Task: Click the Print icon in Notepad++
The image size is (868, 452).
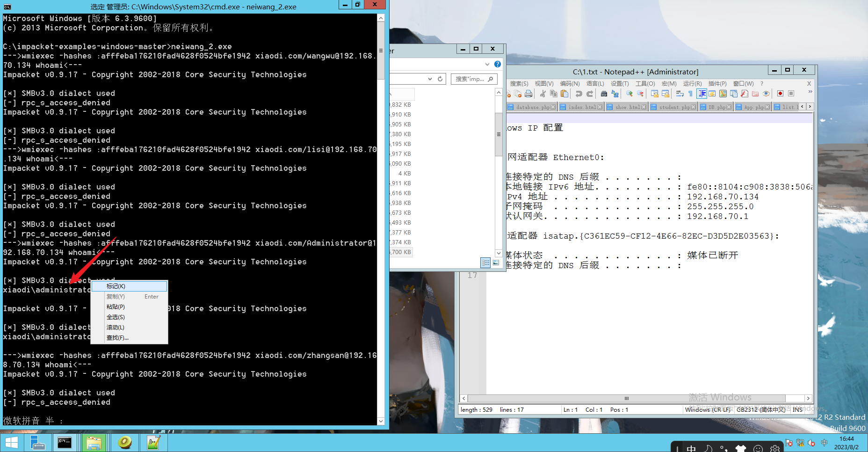Action: (x=528, y=93)
